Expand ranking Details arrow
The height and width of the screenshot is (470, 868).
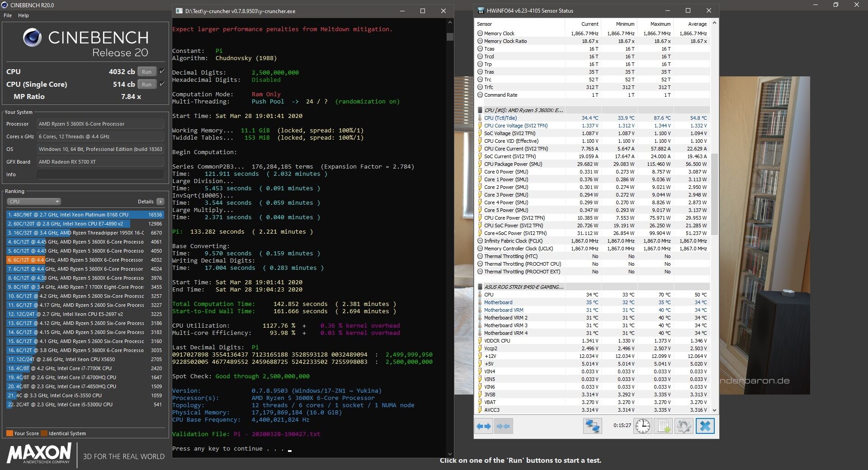tap(160, 202)
